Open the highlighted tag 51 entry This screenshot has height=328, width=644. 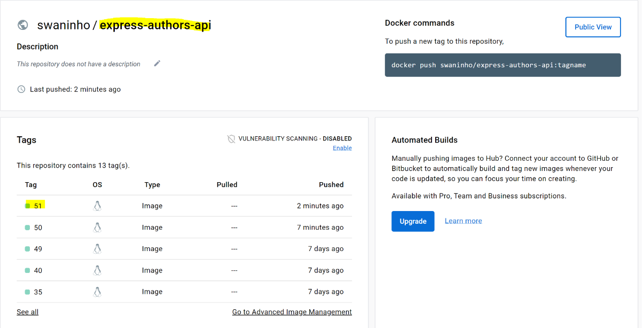[x=36, y=206]
